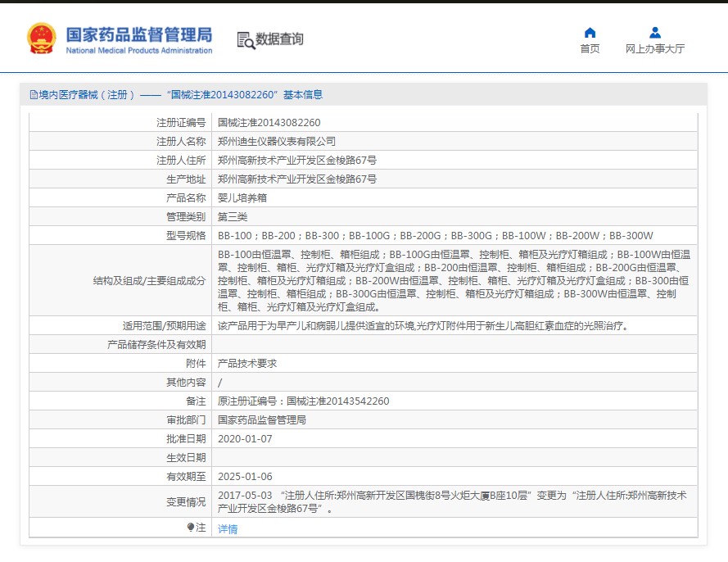Click the English National Medical Products Administration text
Image resolution: width=728 pixels, height=562 pixels.
tap(138, 51)
